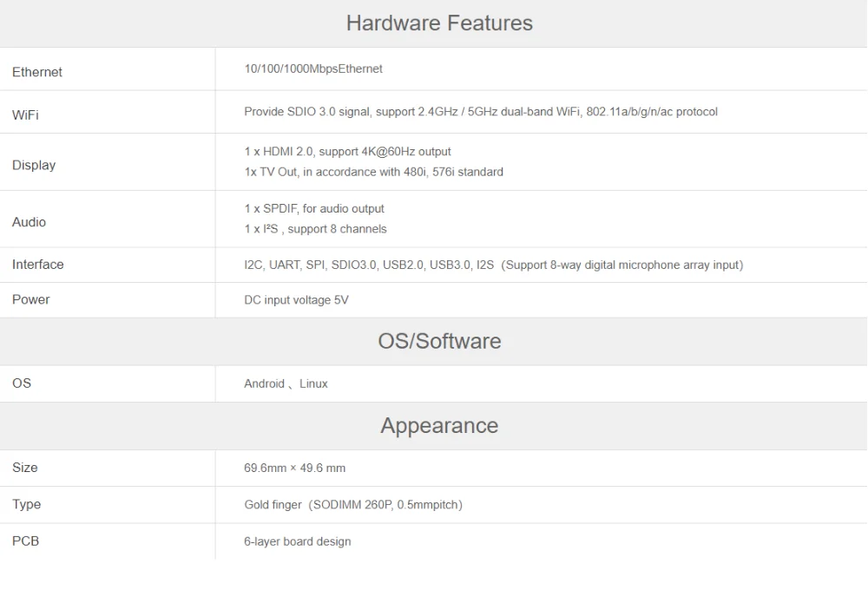
Task: Select the Display row label
Action: (x=34, y=165)
